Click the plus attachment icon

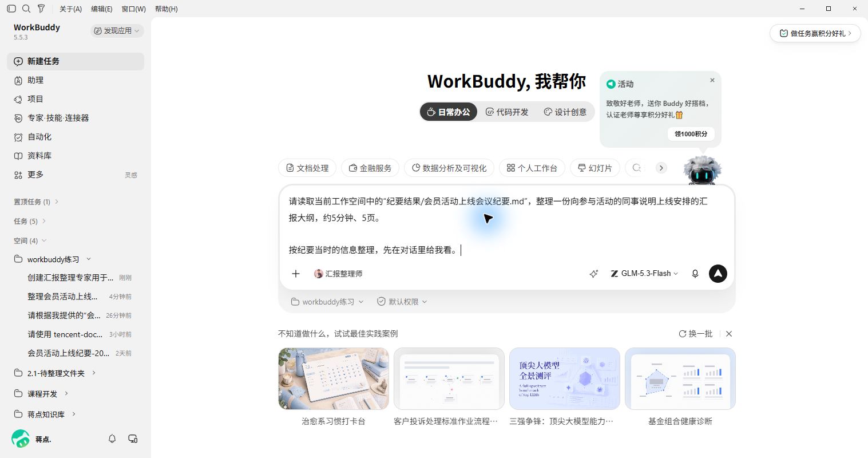coord(296,274)
